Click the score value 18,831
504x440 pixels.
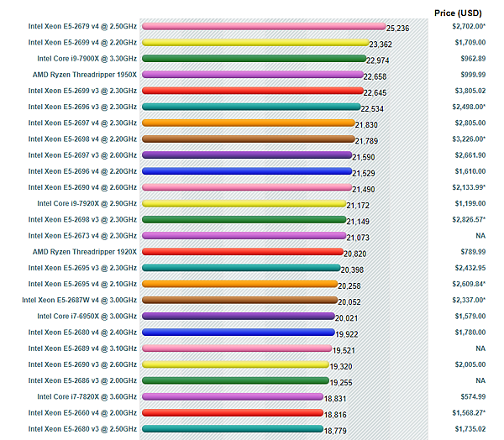click(x=335, y=399)
